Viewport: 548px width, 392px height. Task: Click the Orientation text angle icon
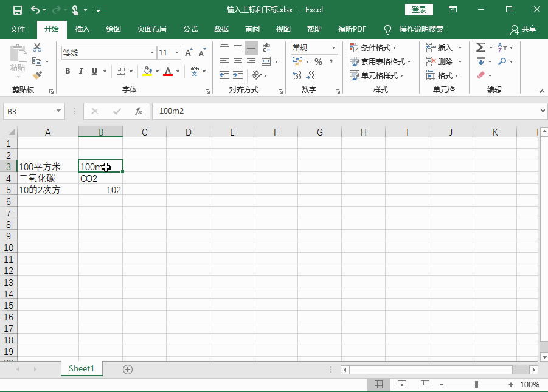(257, 75)
